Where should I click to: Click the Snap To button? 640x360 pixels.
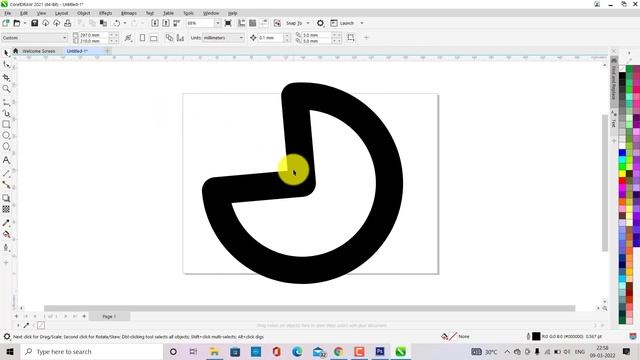294,23
